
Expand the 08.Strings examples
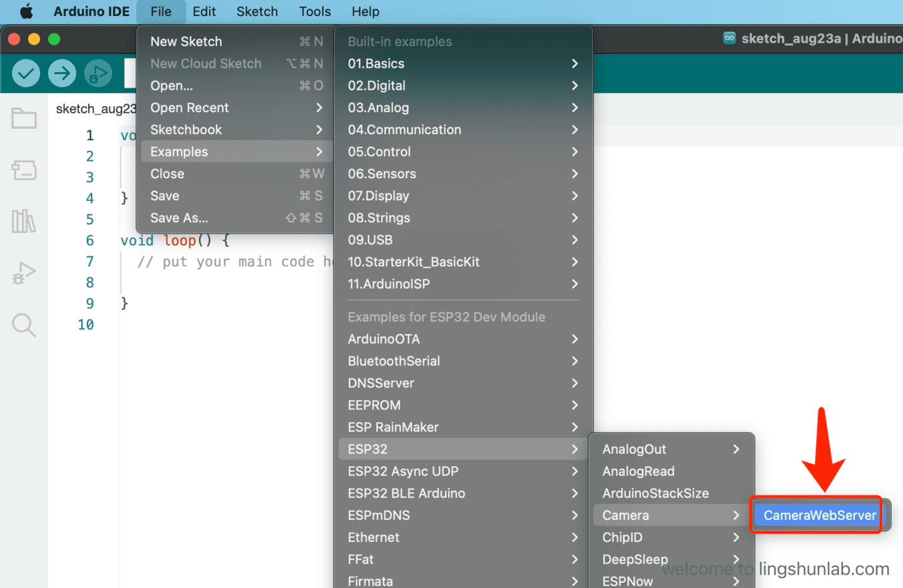click(463, 218)
